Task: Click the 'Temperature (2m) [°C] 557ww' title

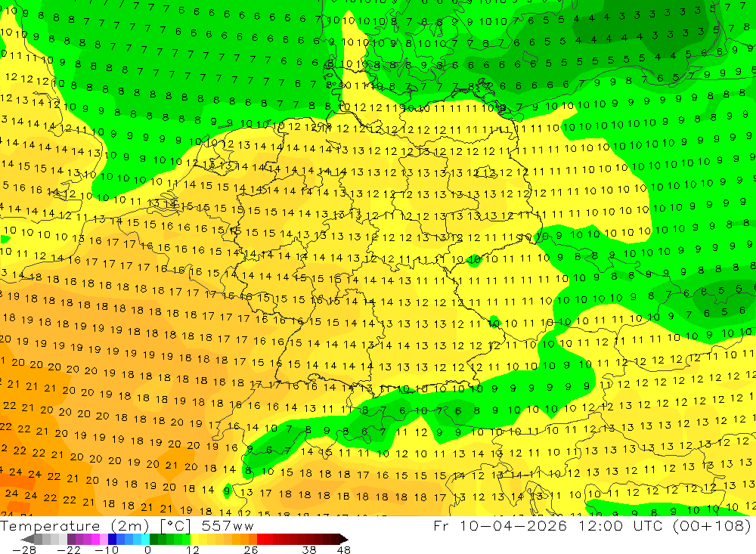Action: tap(127, 526)
